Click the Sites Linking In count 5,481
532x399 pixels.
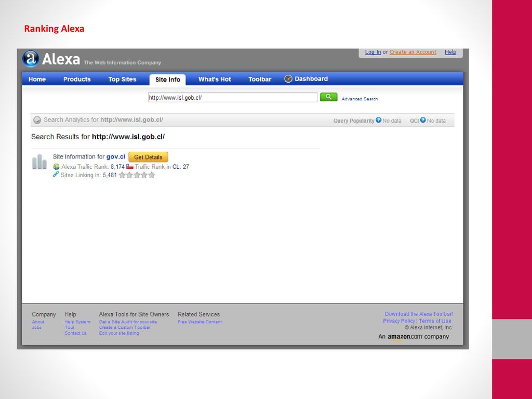pyautogui.click(x=110, y=175)
